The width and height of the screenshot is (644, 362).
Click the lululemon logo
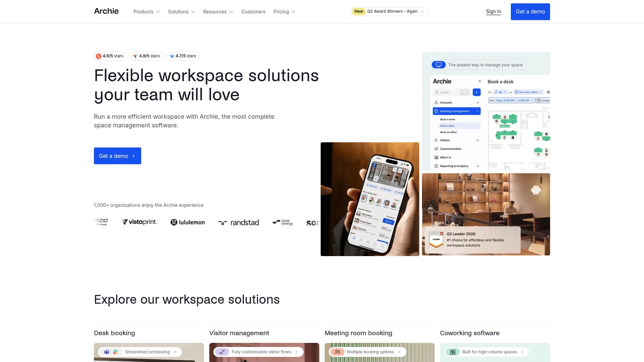188,222
